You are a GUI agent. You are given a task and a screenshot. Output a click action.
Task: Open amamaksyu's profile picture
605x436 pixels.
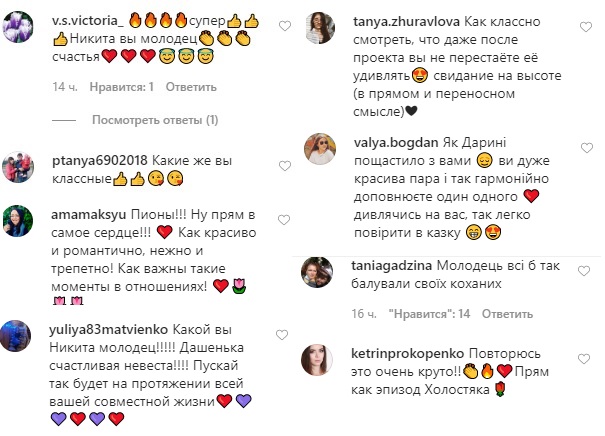pyautogui.click(x=19, y=221)
